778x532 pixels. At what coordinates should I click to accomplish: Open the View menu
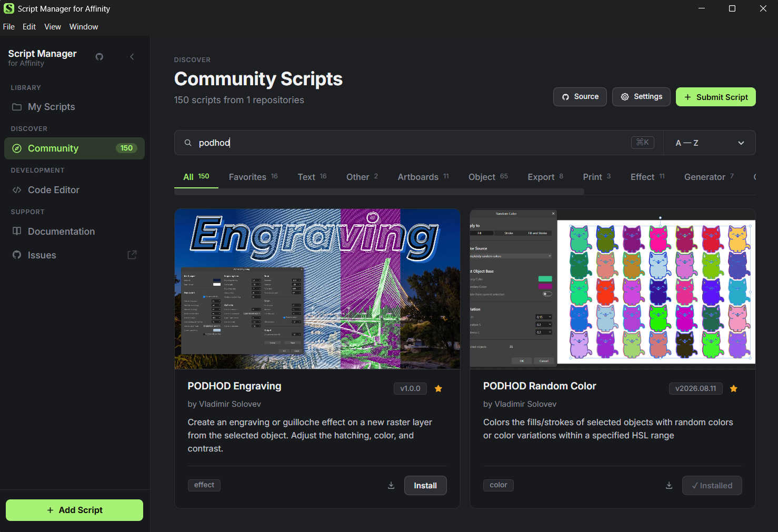point(53,27)
